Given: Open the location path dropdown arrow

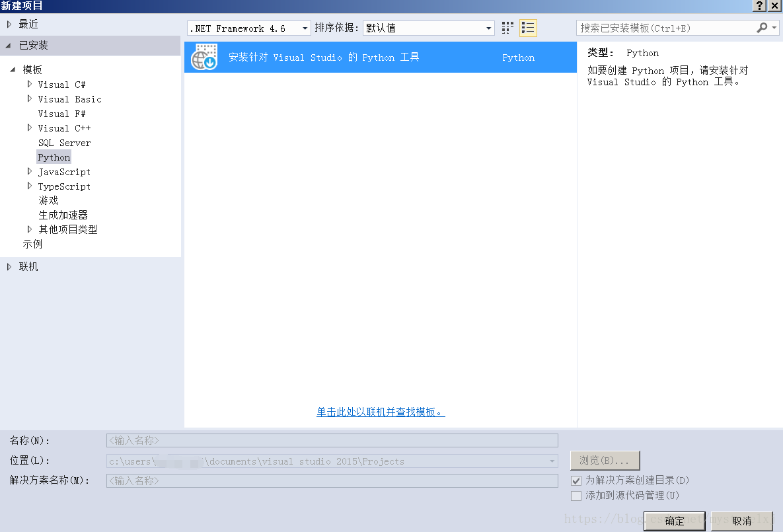Looking at the screenshot, I should point(552,461).
